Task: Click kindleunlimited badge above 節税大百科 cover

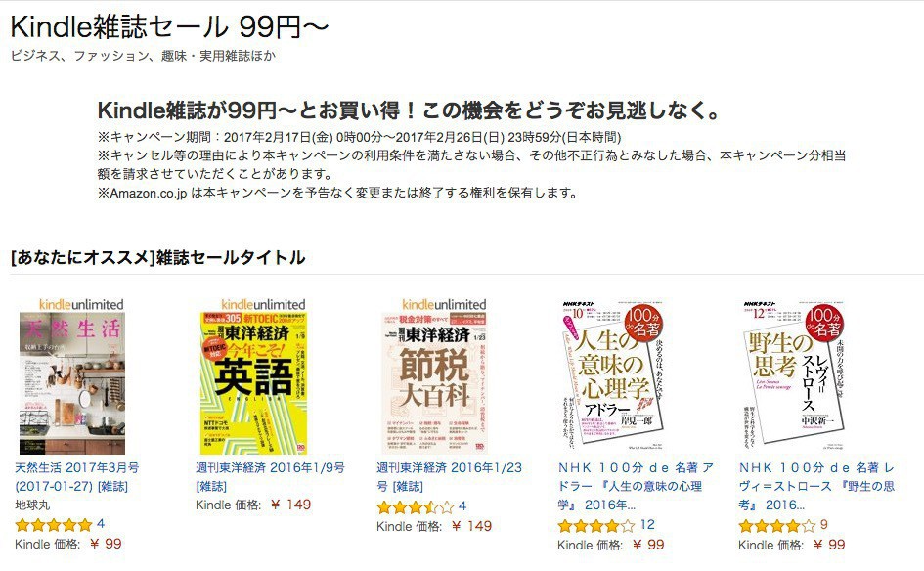Action: coord(444,305)
